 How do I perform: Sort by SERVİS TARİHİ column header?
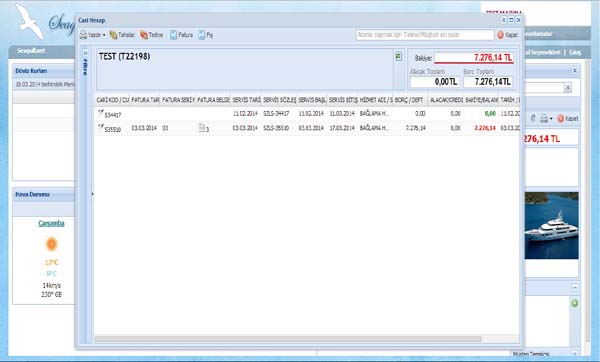[x=246, y=99]
